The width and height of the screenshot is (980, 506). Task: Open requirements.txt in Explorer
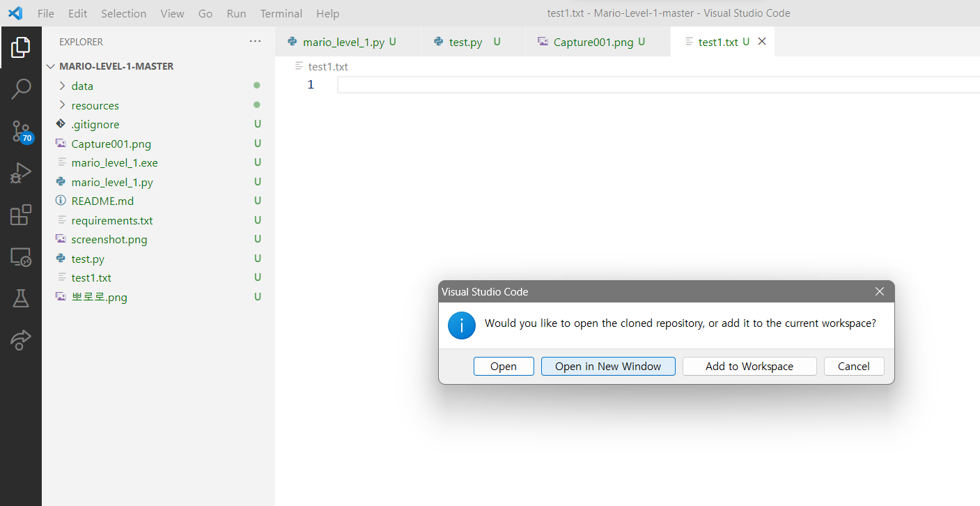[x=158, y=220]
